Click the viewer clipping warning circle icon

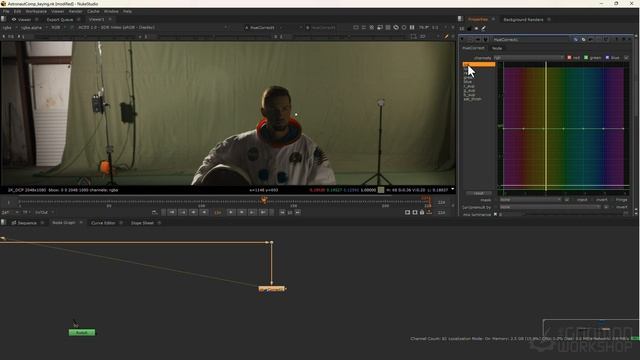pos(404,27)
